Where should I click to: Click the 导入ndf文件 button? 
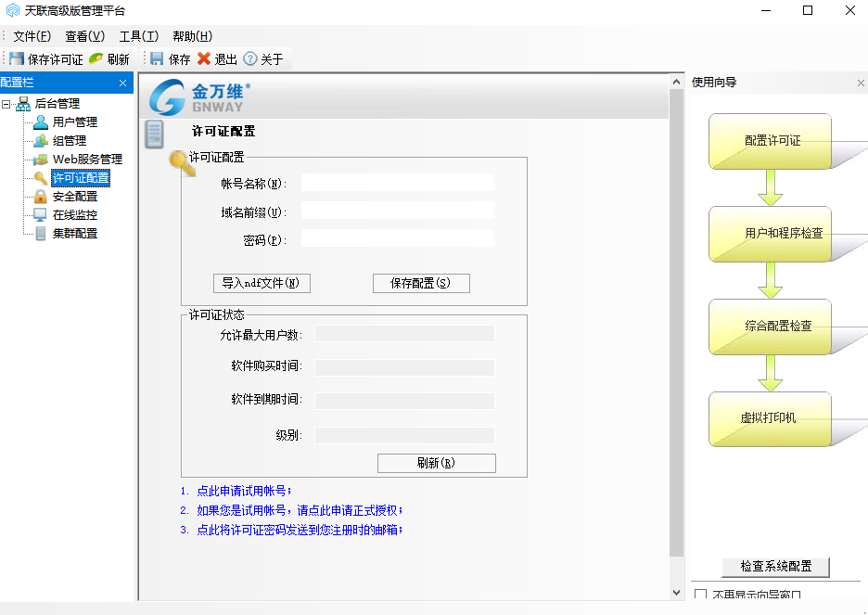coord(262,283)
